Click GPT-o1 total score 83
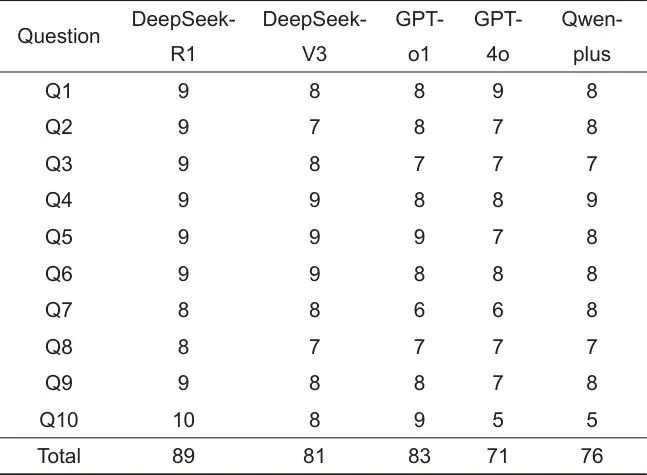Screen dimensions: 647x475 click(418, 456)
